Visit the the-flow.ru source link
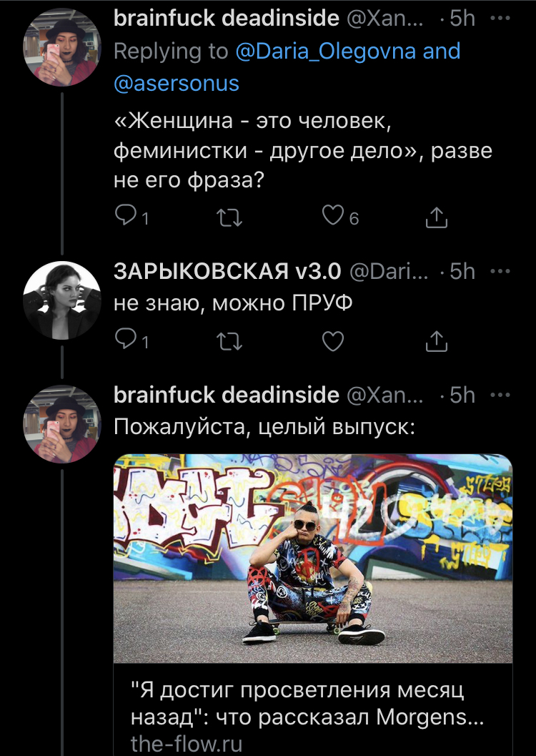536x756 pixels. tap(187, 743)
